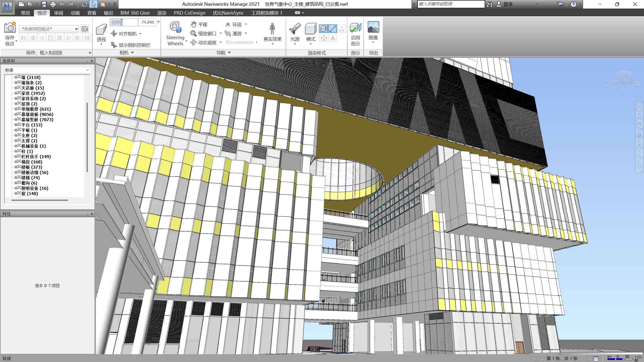This screenshot has height=362, width=644.
Task: Expand the 幕墙嵌板 (9056) tree node
Action: pyautogui.click(x=16, y=114)
